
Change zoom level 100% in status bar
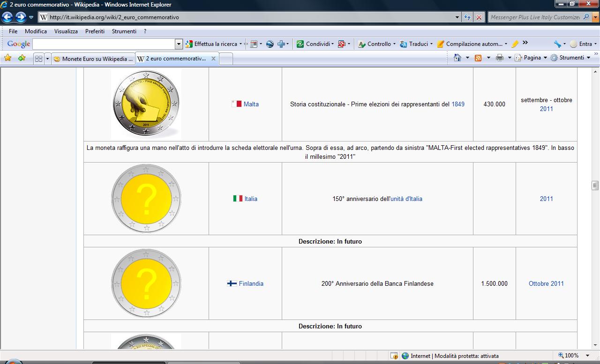(575, 356)
